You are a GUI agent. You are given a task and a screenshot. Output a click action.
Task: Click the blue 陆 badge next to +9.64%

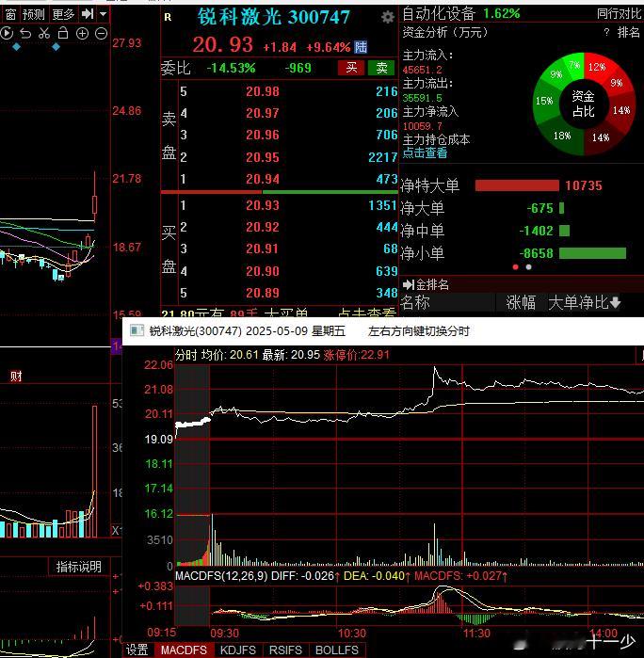point(361,47)
